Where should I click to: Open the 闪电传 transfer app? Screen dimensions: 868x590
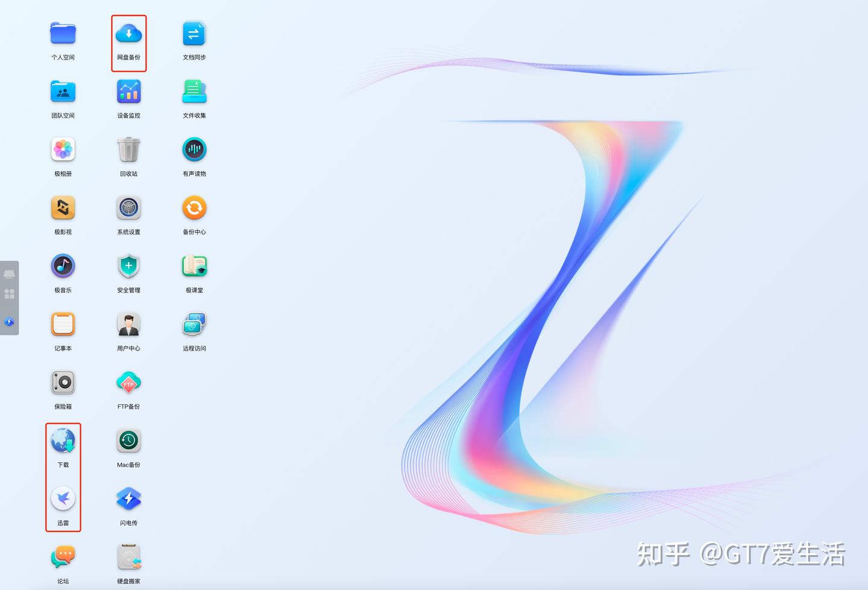(128, 499)
